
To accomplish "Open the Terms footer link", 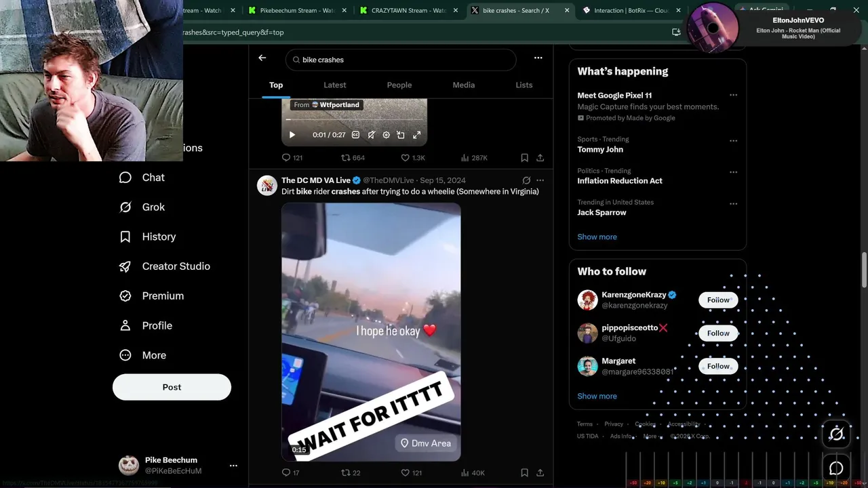I will tap(585, 424).
